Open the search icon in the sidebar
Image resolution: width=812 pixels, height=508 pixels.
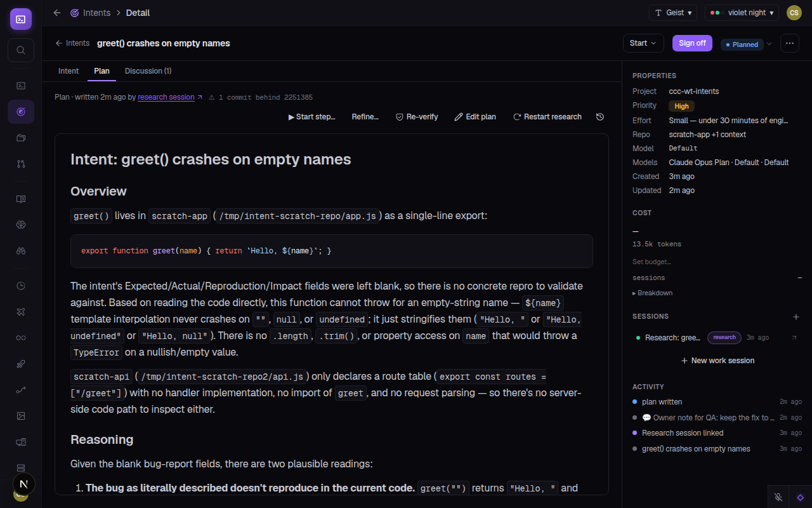click(21, 50)
